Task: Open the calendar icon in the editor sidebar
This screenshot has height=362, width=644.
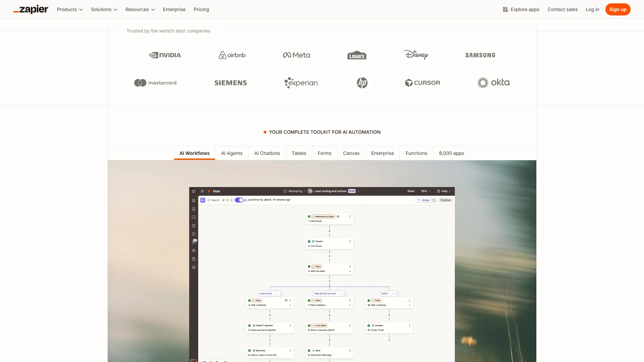Action: pyautogui.click(x=194, y=226)
